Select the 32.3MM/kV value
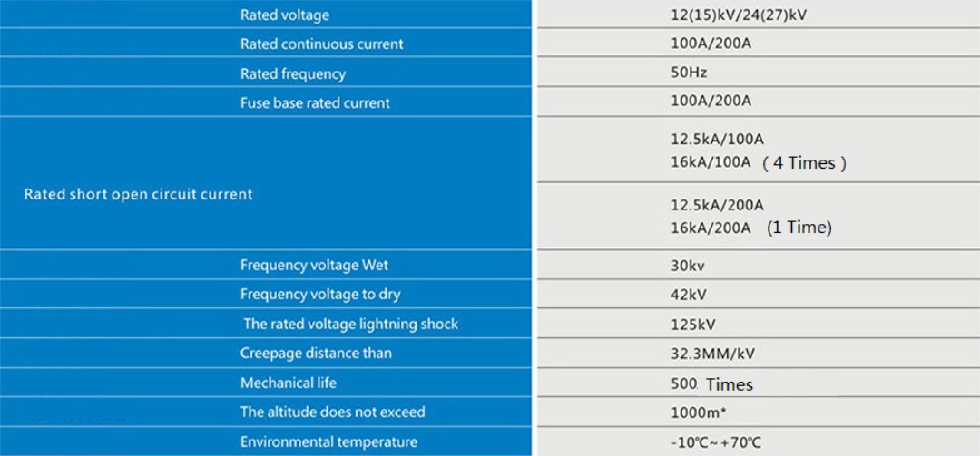The image size is (980, 456). [x=712, y=354]
